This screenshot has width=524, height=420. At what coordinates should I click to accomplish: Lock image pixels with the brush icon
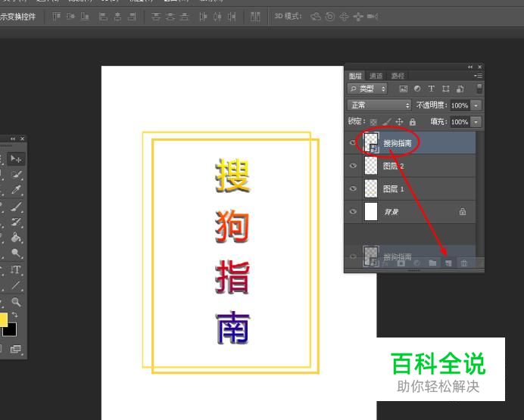click(387, 122)
